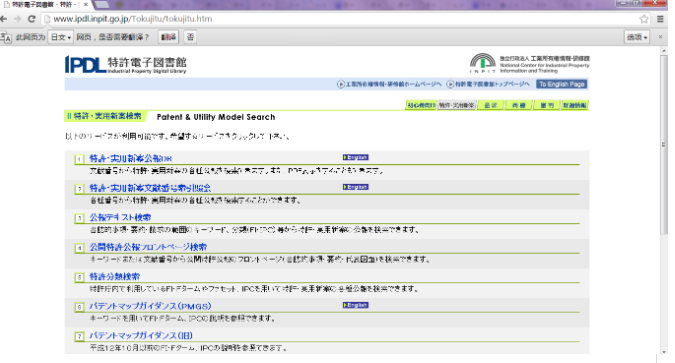Click the English badge beside item 2

click(x=356, y=187)
